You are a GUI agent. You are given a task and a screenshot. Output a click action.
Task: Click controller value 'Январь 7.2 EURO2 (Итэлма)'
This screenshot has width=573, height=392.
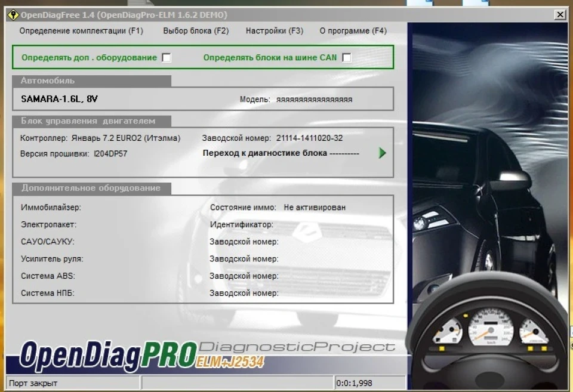pos(126,138)
